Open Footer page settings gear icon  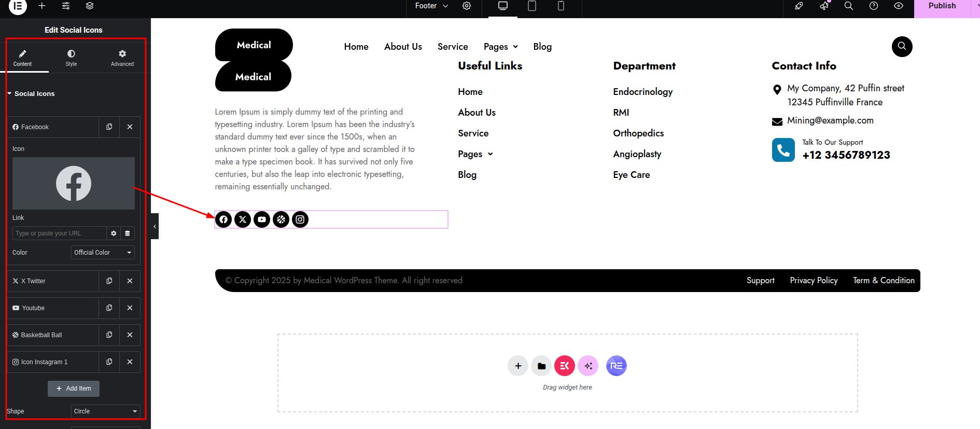(467, 6)
